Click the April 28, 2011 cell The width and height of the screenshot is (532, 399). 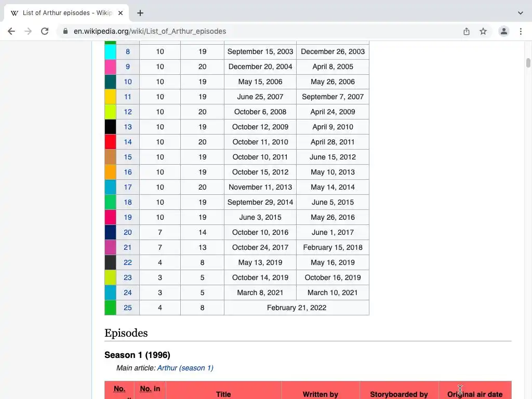click(x=333, y=142)
